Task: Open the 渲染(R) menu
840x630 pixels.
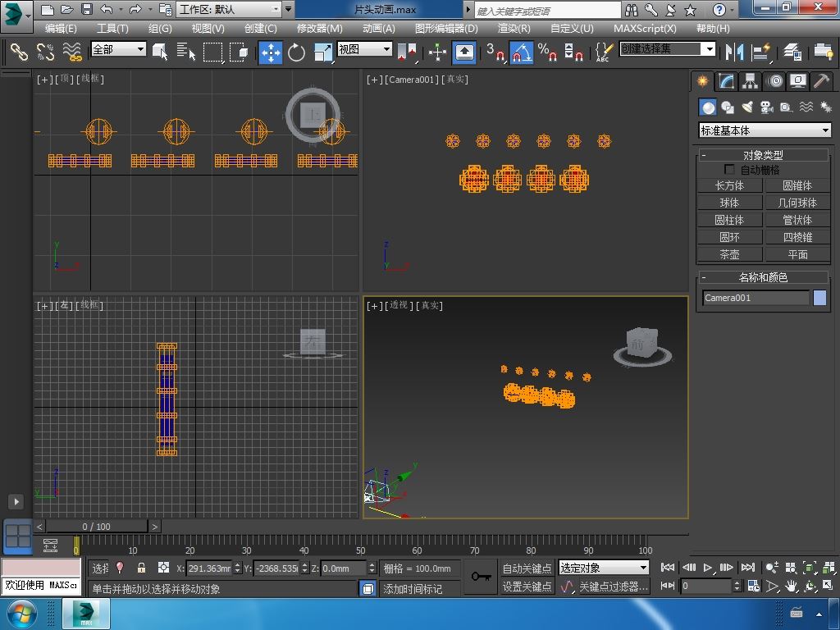Action: pyautogui.click(x=514, y=28)
